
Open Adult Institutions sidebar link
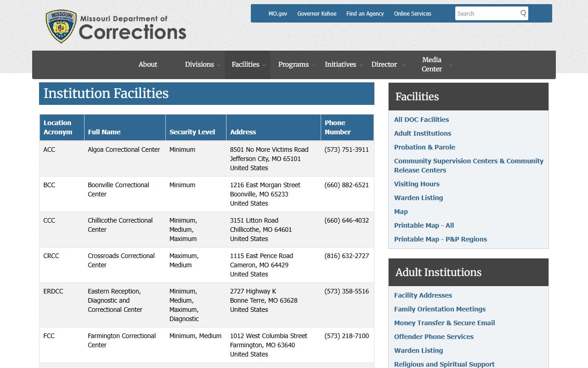click(423, 133)
